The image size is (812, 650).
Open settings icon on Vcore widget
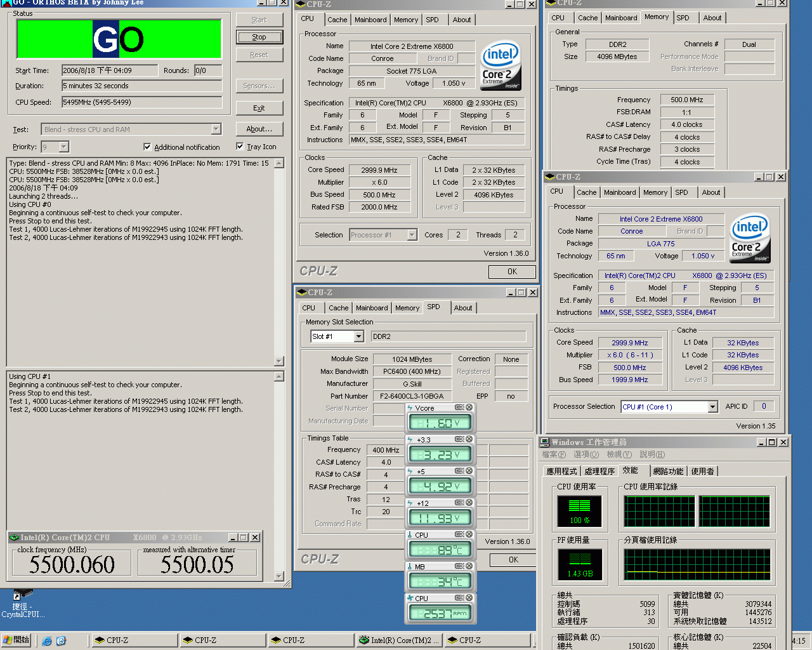(x=459, y=408)
